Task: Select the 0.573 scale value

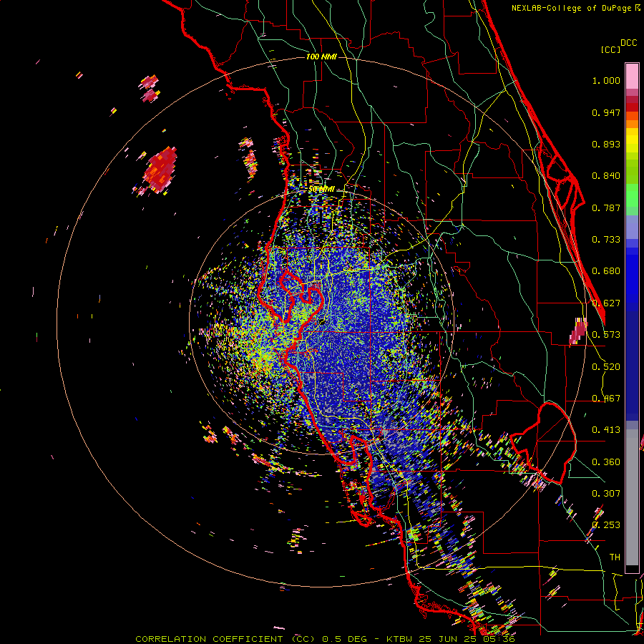Action: coord(606,335)
